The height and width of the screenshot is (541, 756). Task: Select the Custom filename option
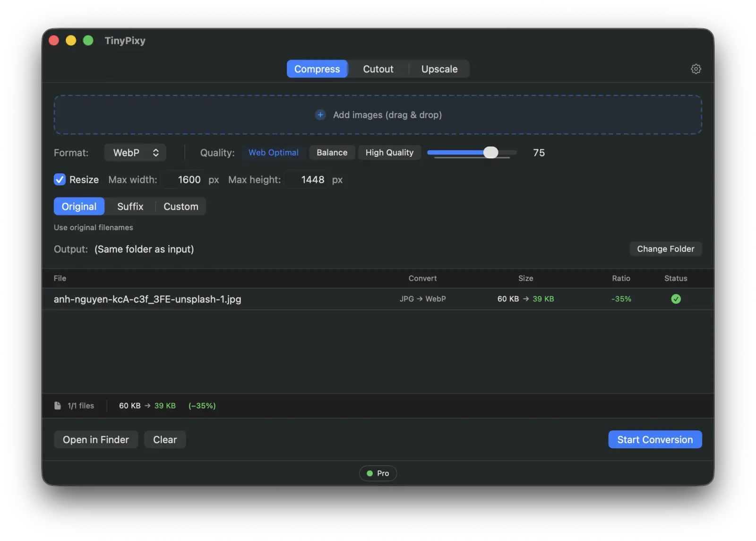coord(181,206)
